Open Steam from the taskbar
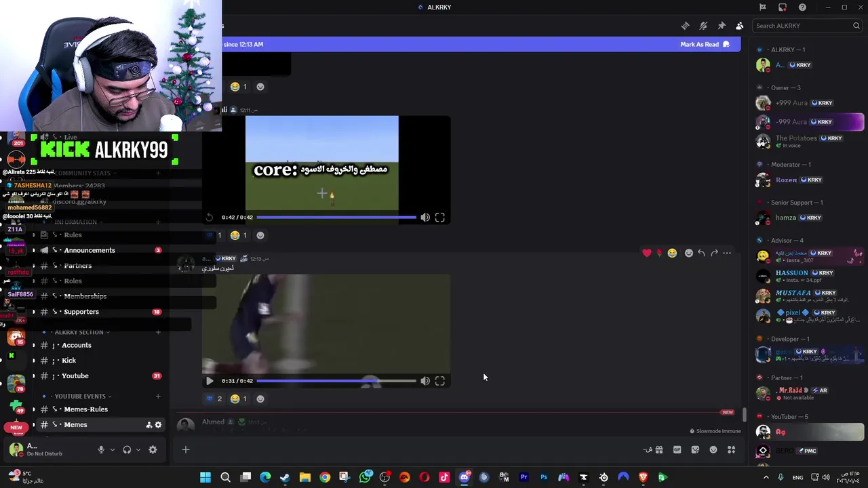Image resolution: width=868 pixels, height=488 pixels. 285,477
